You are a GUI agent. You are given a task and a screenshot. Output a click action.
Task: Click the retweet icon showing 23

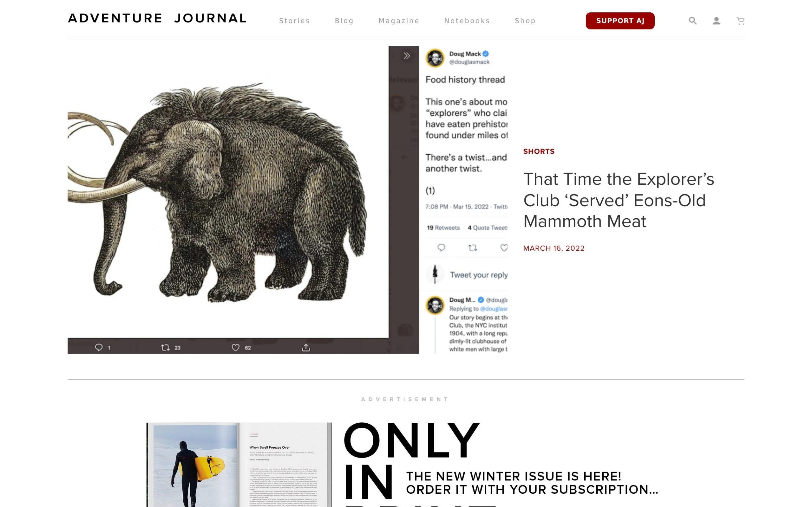click(165, 347)
